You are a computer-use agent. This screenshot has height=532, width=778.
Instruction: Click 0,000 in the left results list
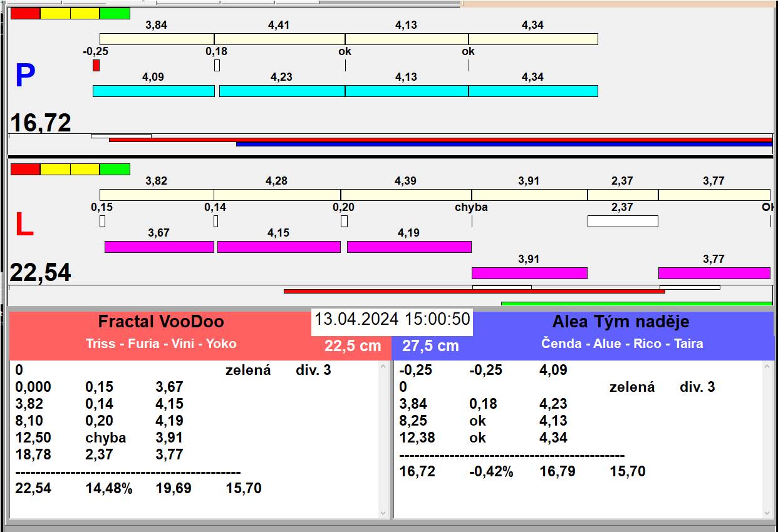(x=33, y=387)
